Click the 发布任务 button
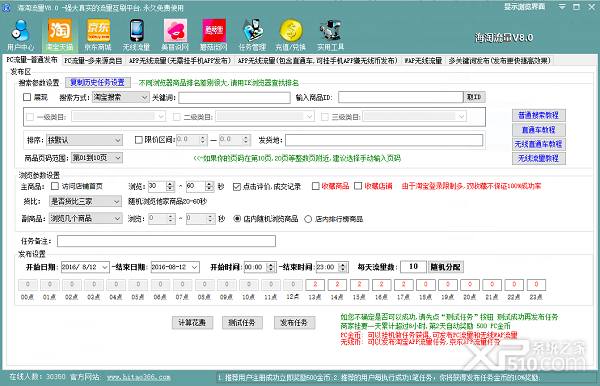 (x=295, y=322)
